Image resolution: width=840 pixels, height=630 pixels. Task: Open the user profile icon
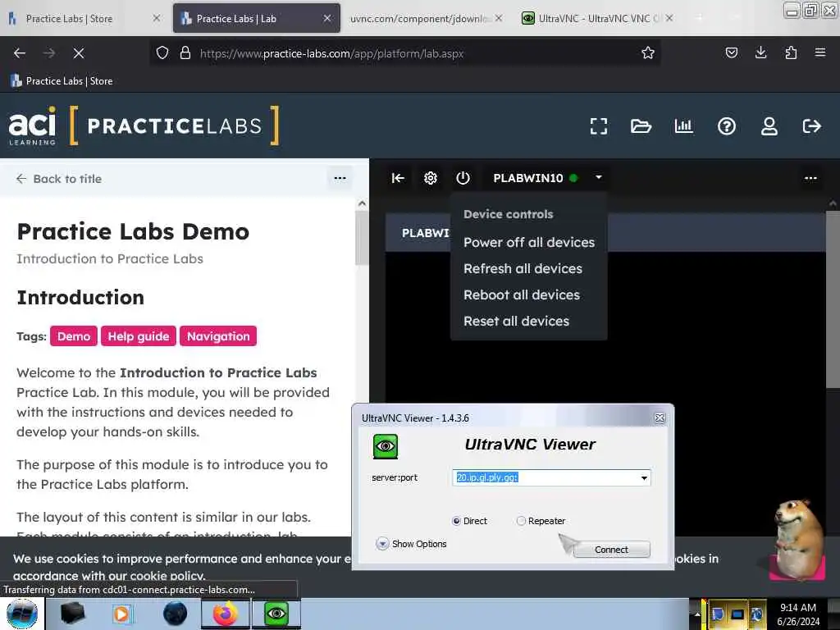click(769, 126)
